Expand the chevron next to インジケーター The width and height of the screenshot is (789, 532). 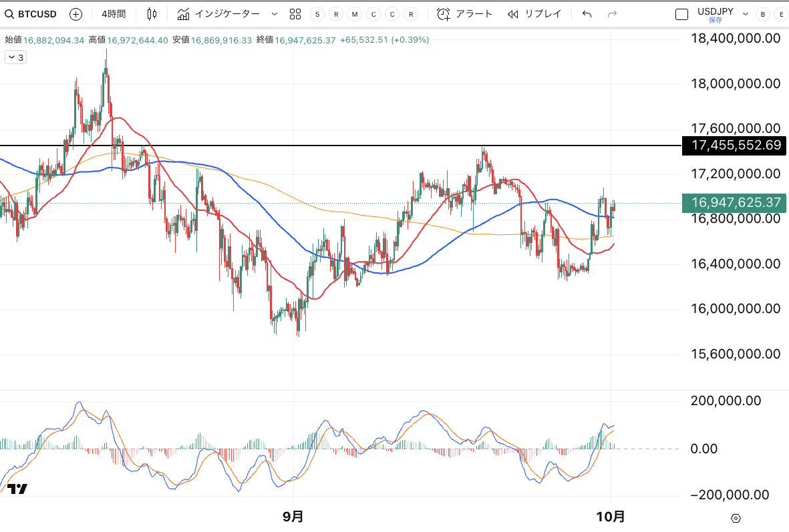[x=275, y=13]
